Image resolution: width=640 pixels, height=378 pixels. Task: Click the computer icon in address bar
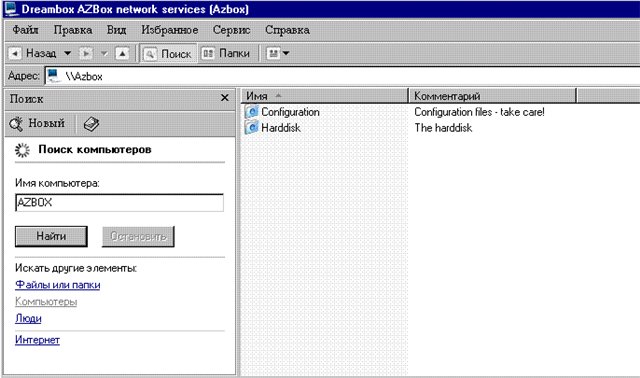[x=53, y=76]
